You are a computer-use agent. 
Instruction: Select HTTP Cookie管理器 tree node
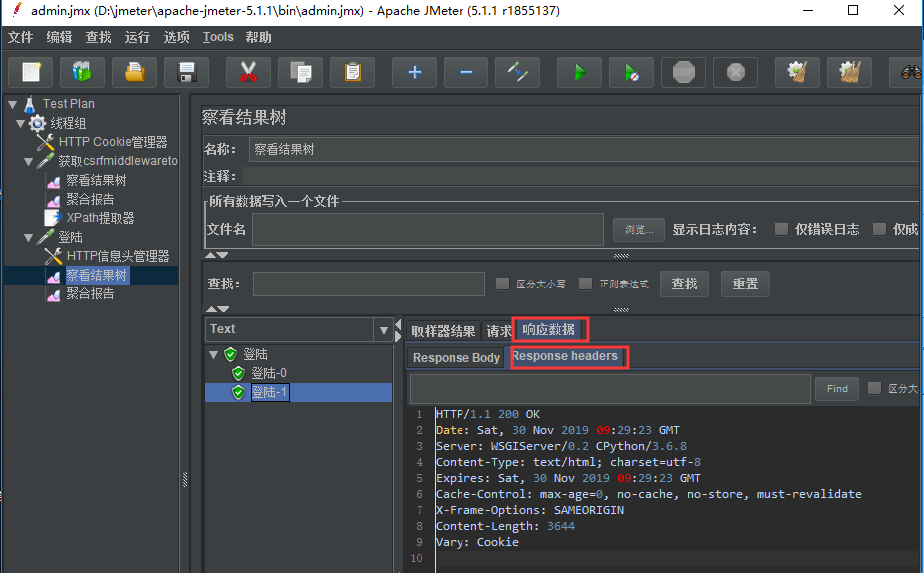click(113, 142)
